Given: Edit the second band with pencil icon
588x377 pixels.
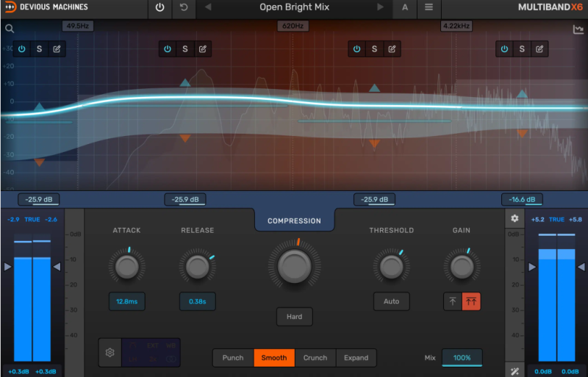Looking at the screenshot, I should (203, 49).
